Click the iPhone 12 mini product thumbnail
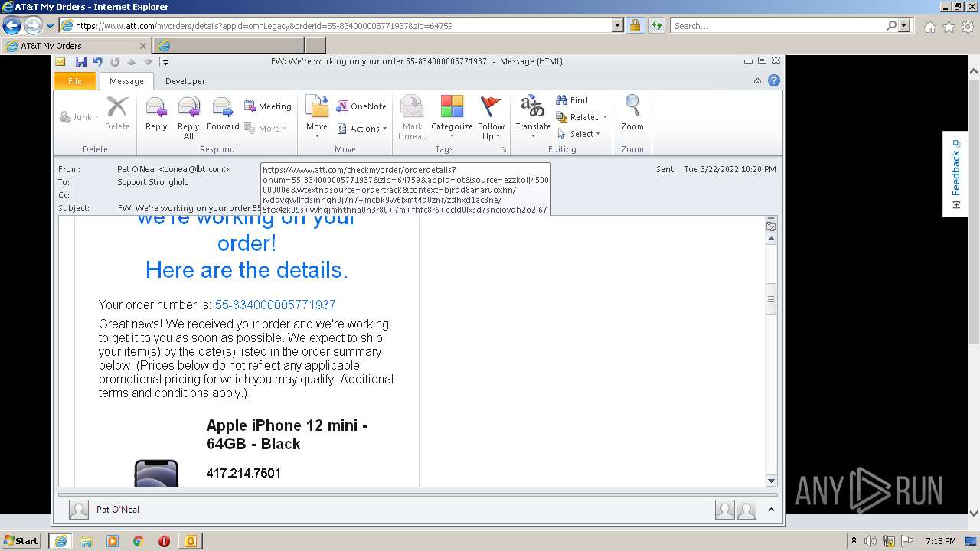The width and height of the screenshot is (980, 551). [156, 473]
